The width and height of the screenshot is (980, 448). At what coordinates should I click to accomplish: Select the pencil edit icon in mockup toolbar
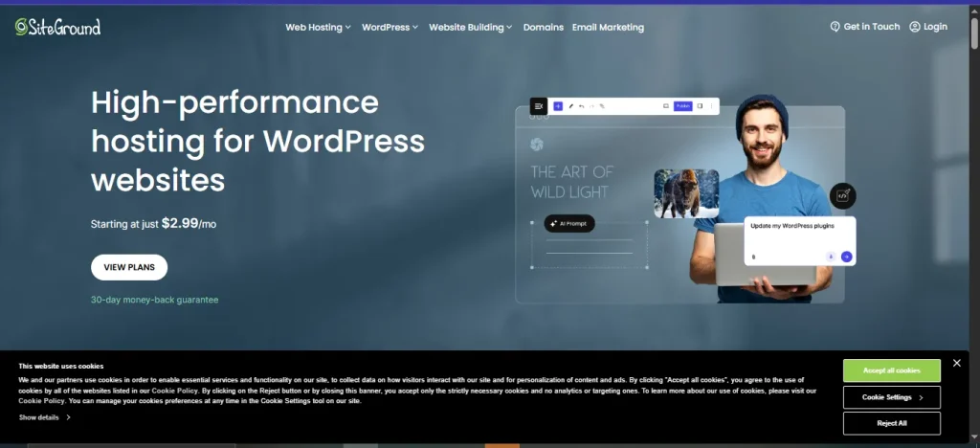pyautogui.click(x=570, y=106)
